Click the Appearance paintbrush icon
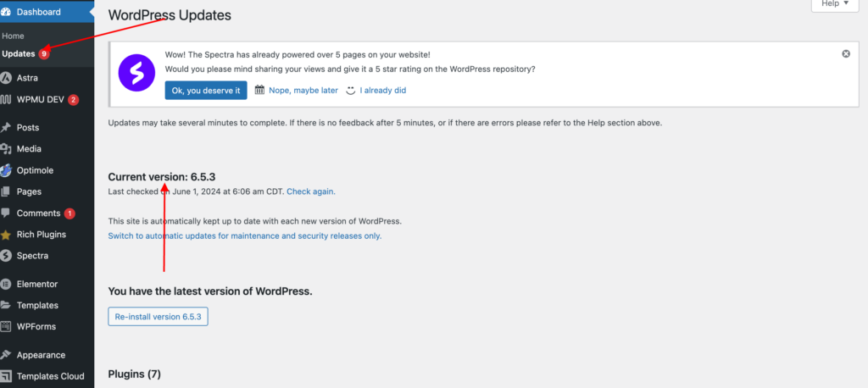 tap(6, 355)
